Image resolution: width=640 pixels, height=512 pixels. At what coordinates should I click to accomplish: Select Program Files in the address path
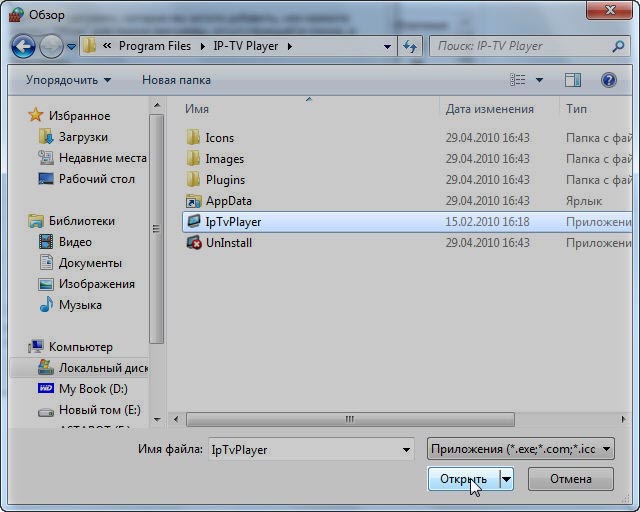click(155, 46)
